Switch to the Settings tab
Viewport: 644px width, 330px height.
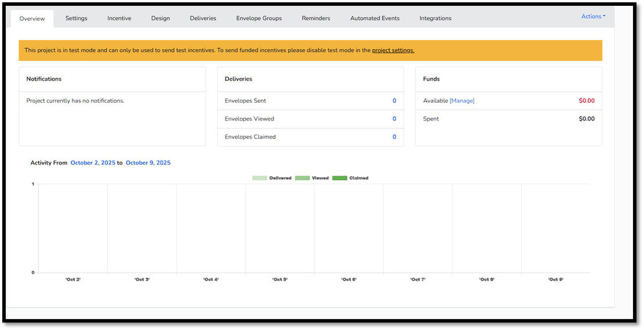(77, 18)
